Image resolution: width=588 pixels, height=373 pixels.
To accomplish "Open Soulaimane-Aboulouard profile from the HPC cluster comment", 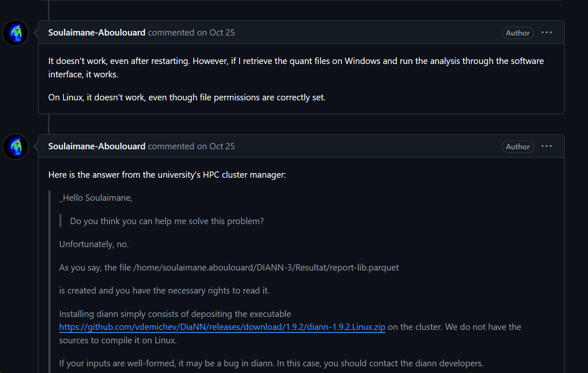I will pos(97,146).
